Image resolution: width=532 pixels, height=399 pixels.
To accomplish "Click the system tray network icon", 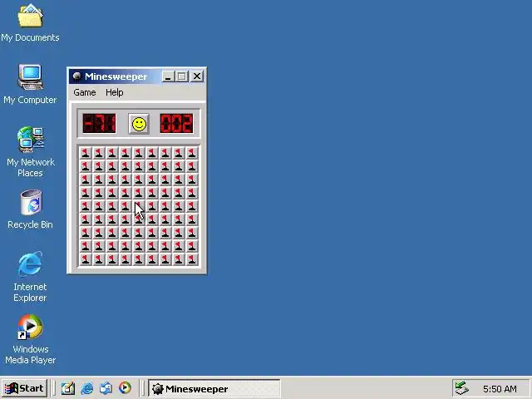I will 462,388.
